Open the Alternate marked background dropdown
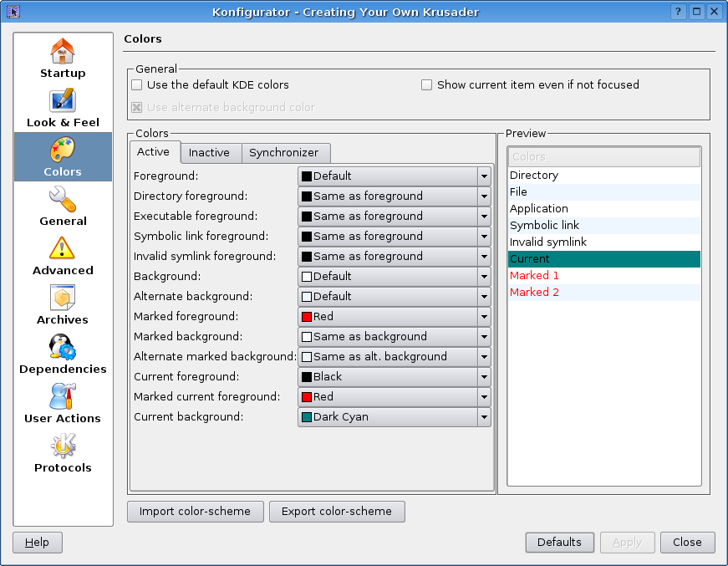The image size is (728, 566). 394,357
